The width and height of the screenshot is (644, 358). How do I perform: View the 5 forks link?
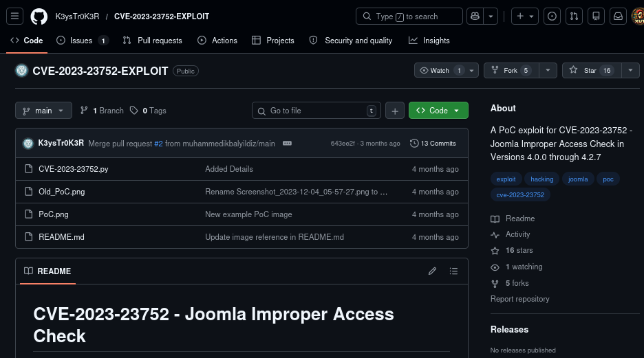click(x=510, y=283)
